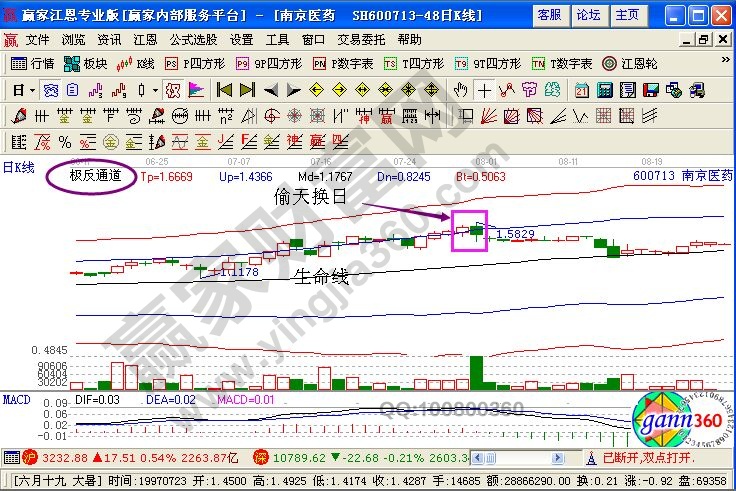Switch to K线 chart view
736x491 pixels.
[135, 63]
